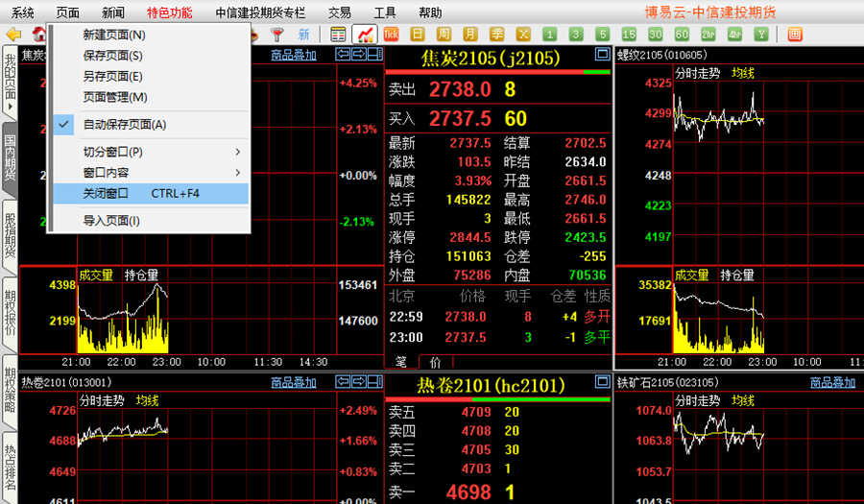Select the weekly (周) K-line period icon

pyautogui.click(x=444, y=35)
